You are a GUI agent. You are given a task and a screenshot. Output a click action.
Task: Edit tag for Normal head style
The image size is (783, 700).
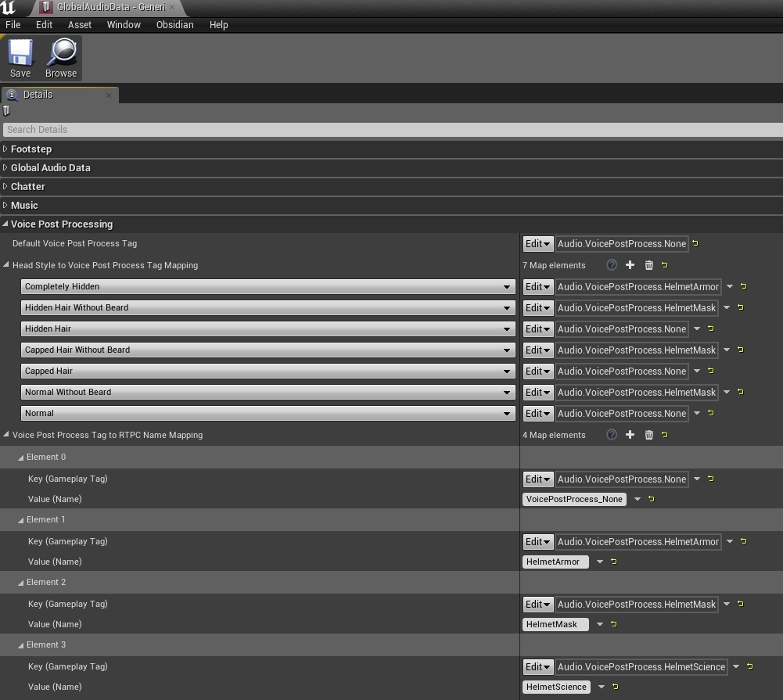[x=538, y=414]
